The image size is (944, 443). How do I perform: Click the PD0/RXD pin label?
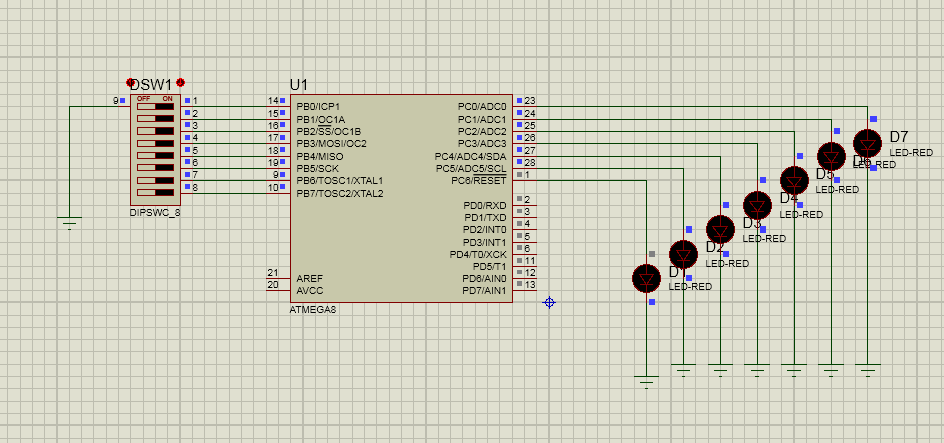tap(485, 206)
